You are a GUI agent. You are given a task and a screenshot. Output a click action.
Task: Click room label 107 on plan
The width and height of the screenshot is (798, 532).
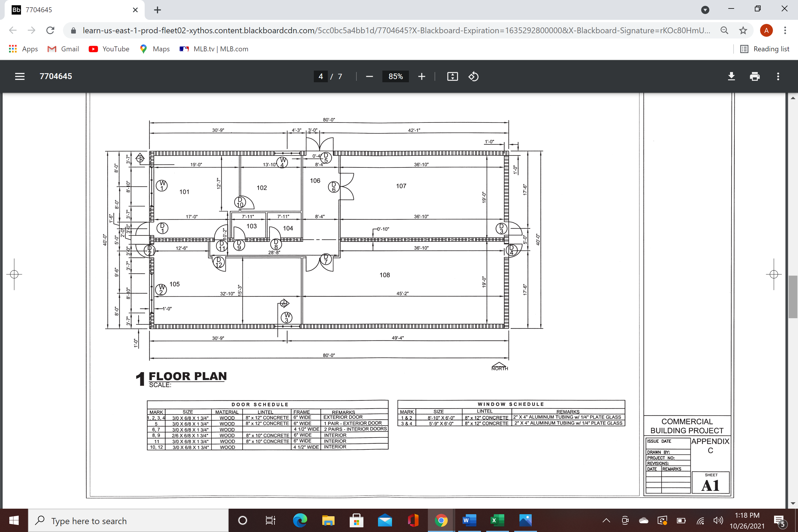point(401,186)
